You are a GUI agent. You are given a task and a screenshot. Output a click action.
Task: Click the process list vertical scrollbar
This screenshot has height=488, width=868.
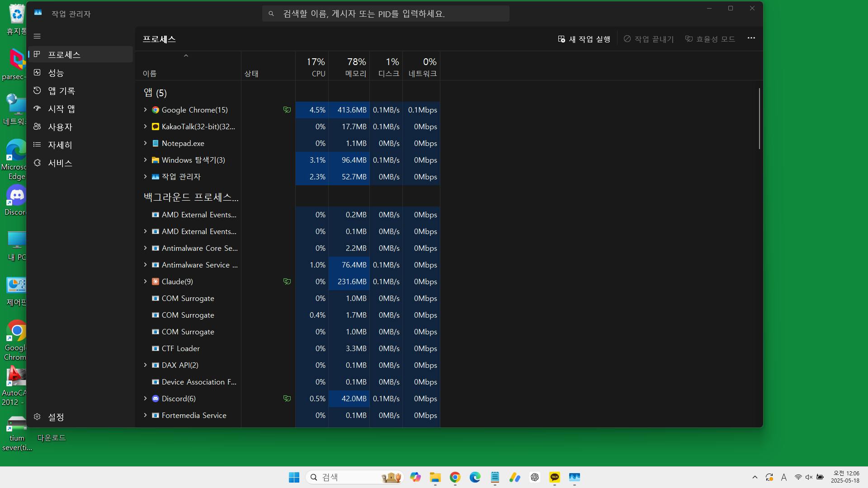pos(759,119)
